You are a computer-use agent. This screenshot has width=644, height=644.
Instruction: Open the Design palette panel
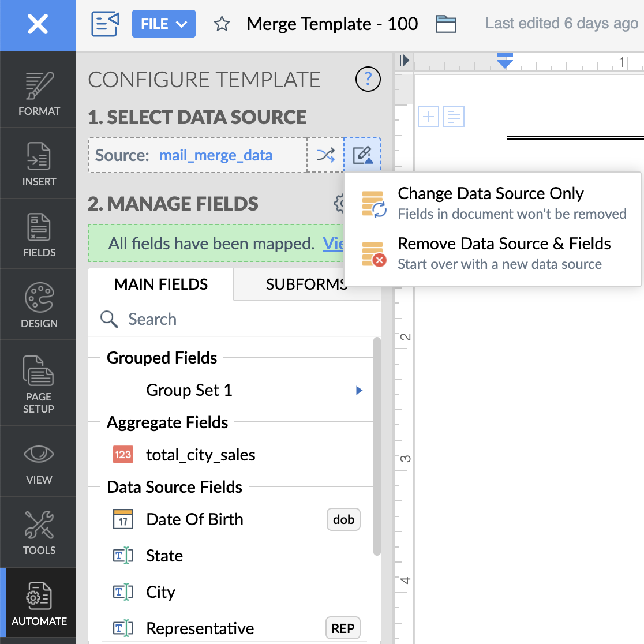point(39,305)
